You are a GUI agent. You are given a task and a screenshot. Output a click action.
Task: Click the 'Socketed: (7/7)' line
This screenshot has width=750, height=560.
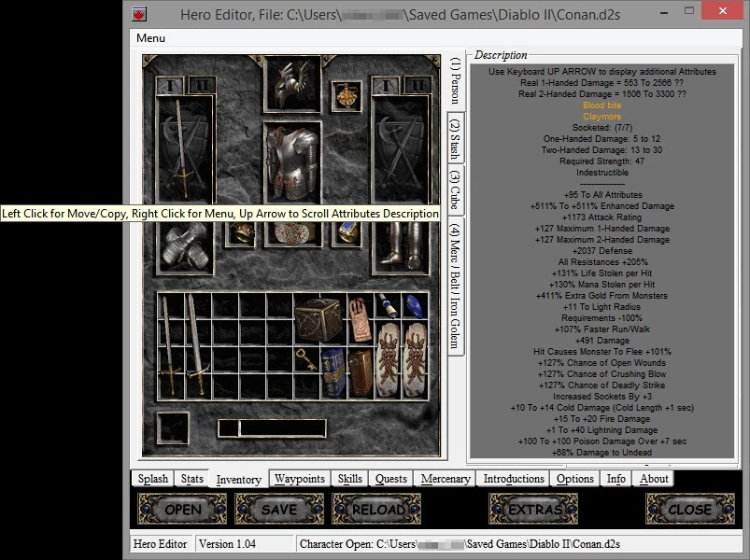tap(602, 128)
